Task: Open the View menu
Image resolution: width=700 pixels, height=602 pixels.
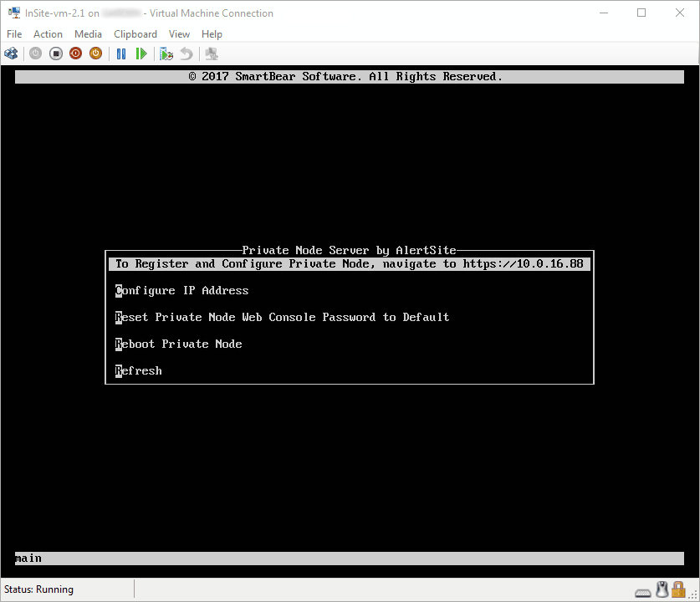Action: click(x=179, y=34)
